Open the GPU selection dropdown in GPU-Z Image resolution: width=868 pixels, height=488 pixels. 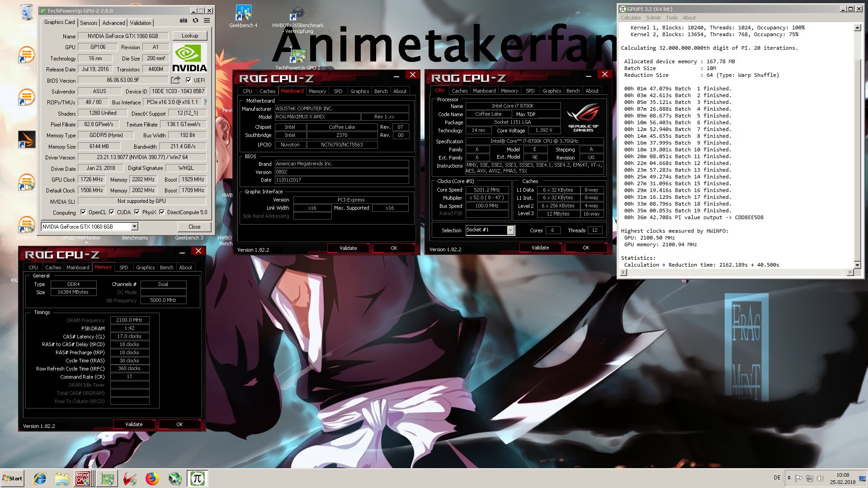point(134,226)
